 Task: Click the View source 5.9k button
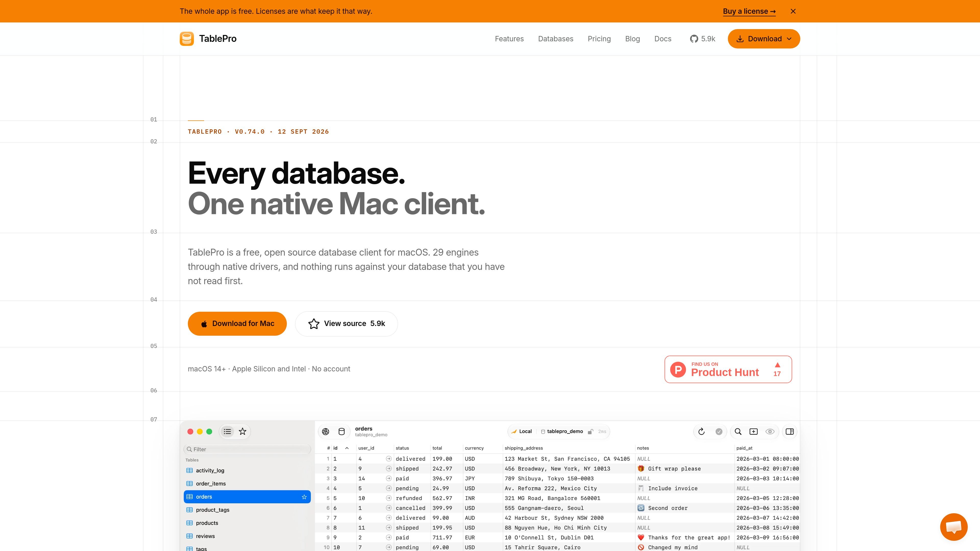[347, 324]
